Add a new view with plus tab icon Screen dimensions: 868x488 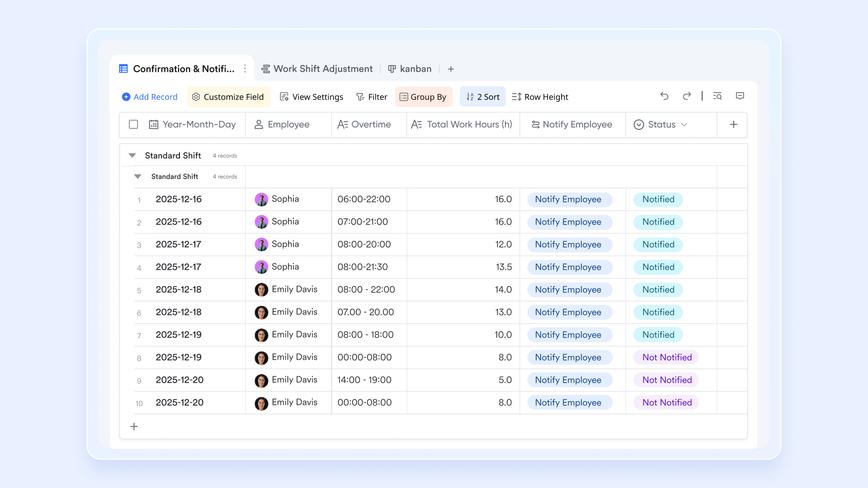click(x=451, y=69)
